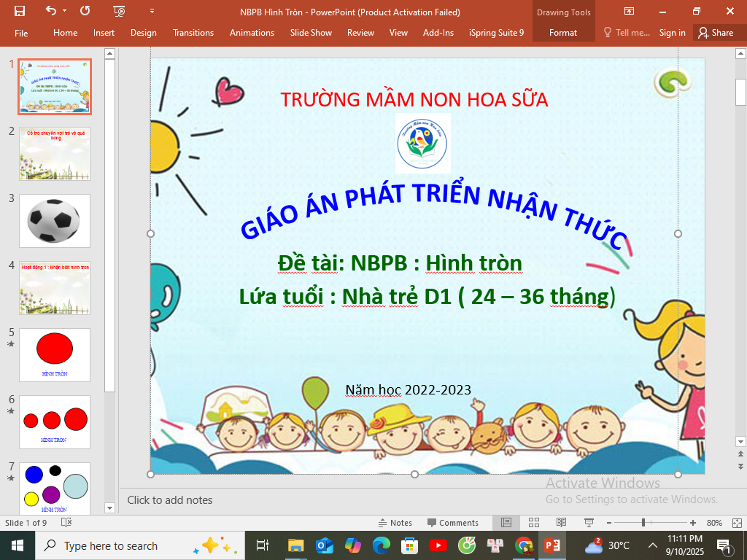Fit slide to current window icon
This screenshot has height=560, width=747.
point(735,523)
